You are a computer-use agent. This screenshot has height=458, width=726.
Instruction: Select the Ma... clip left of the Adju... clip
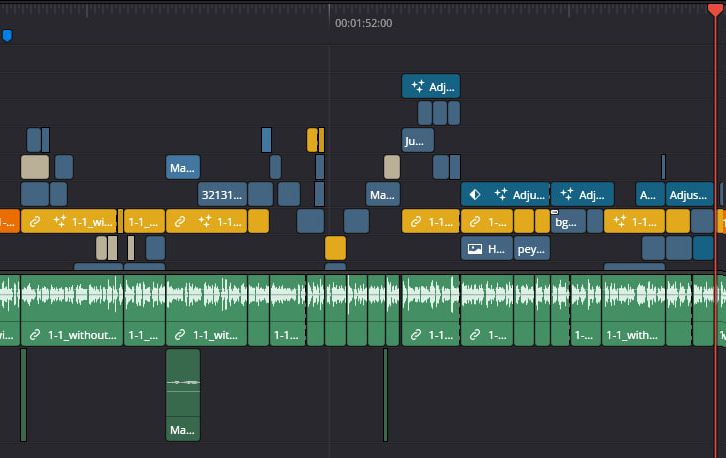(382, 194)
